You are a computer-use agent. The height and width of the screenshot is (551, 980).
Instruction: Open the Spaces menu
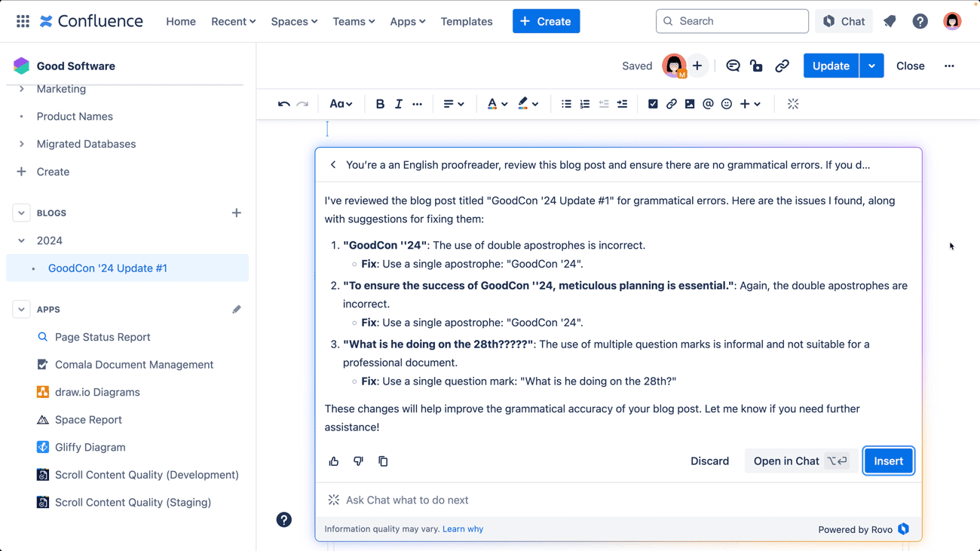294,21
